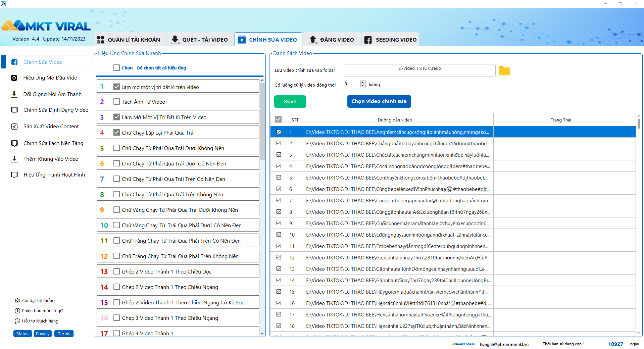
Task: Check Chữ Vàng Chạy Từ Trái Qua Phải checkbox
Action: click(116, 225)
